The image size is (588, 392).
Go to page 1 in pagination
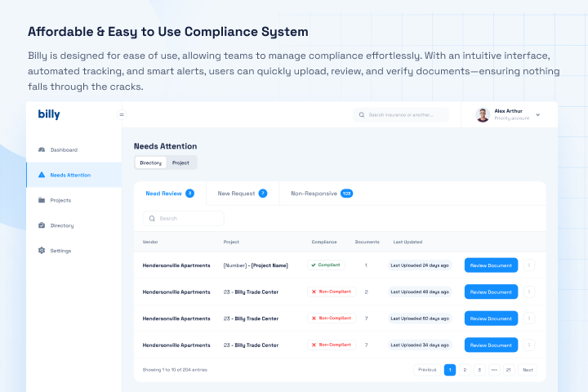[x=450, y=370]
